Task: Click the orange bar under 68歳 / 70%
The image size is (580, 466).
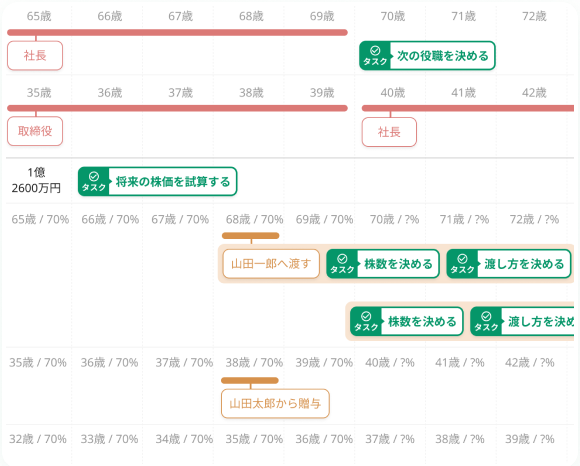Action: point(250,236)
